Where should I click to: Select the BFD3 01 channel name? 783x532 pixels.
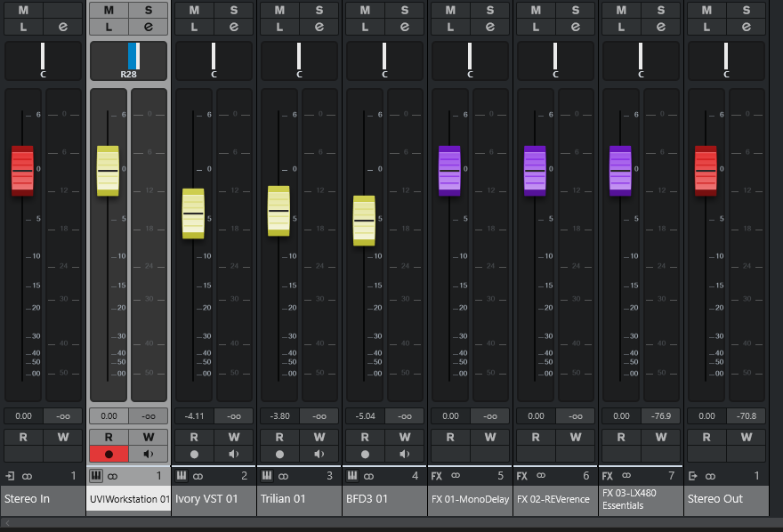click(x=384, y=498)
